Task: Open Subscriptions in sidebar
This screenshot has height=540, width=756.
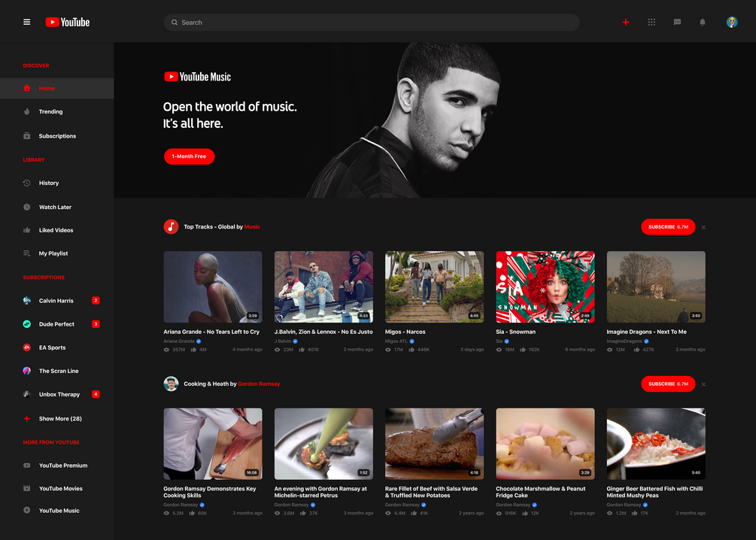Action: point(57,136)
